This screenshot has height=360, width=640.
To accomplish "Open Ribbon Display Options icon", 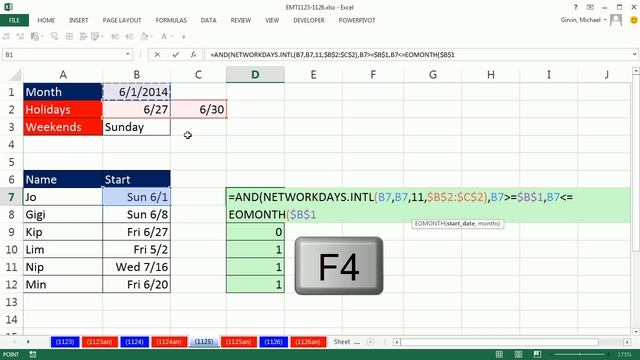I will tap(590, 7).
